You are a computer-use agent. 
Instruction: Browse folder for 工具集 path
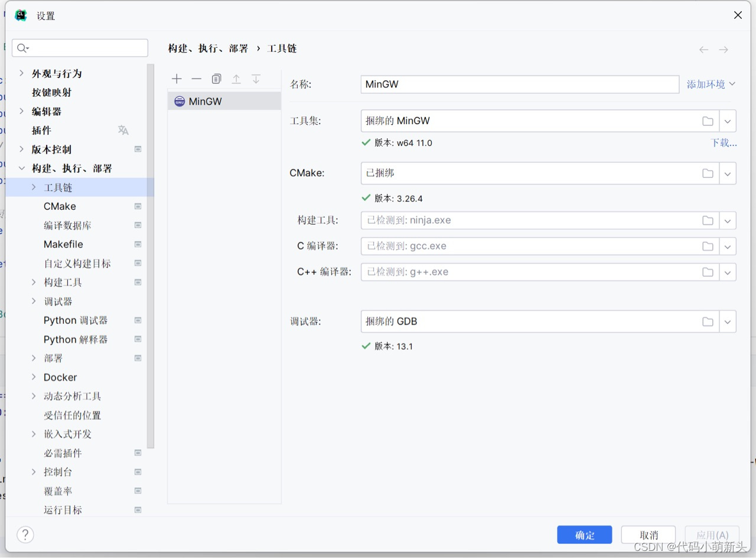click(x=708, y=121)
